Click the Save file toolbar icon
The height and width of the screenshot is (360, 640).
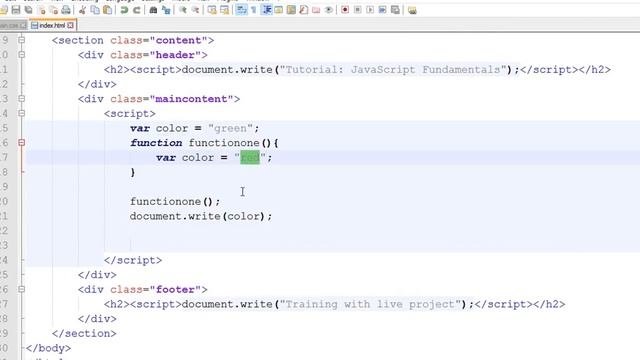tap(16, 10)
